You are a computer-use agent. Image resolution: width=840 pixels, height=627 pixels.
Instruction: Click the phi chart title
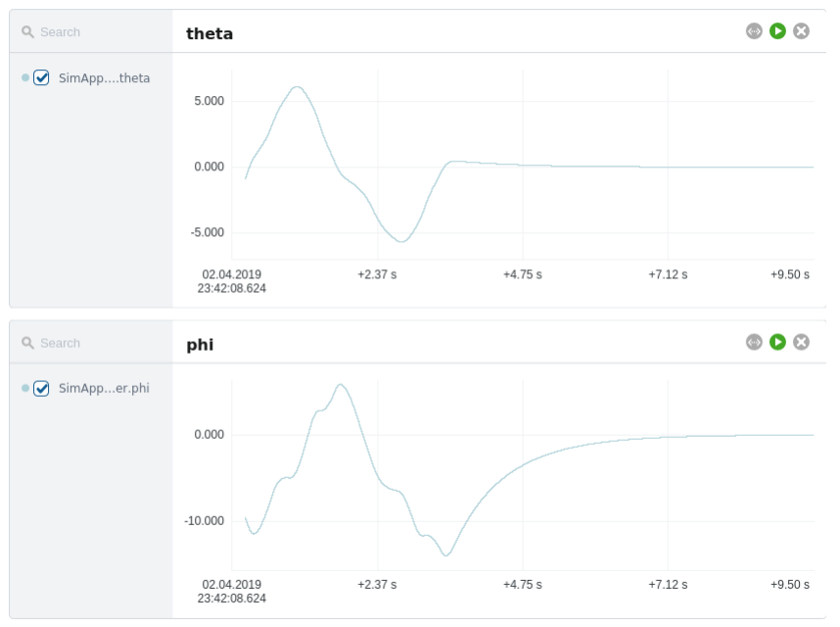point(200,345)
